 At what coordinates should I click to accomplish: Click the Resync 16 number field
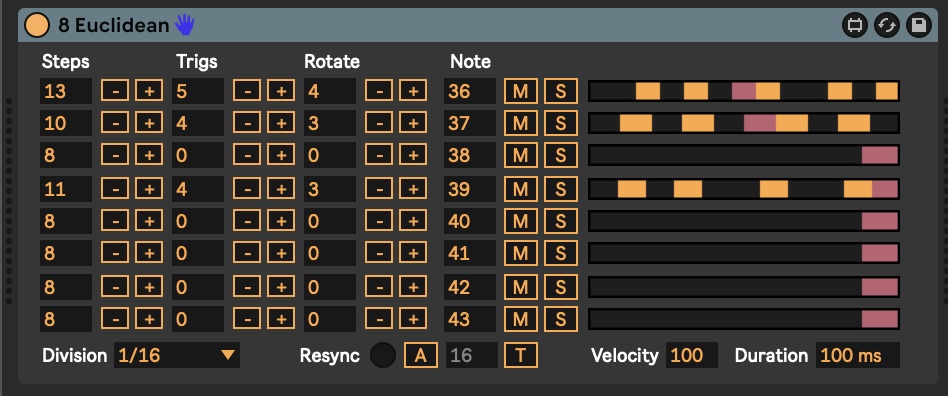tap(472, 355)
